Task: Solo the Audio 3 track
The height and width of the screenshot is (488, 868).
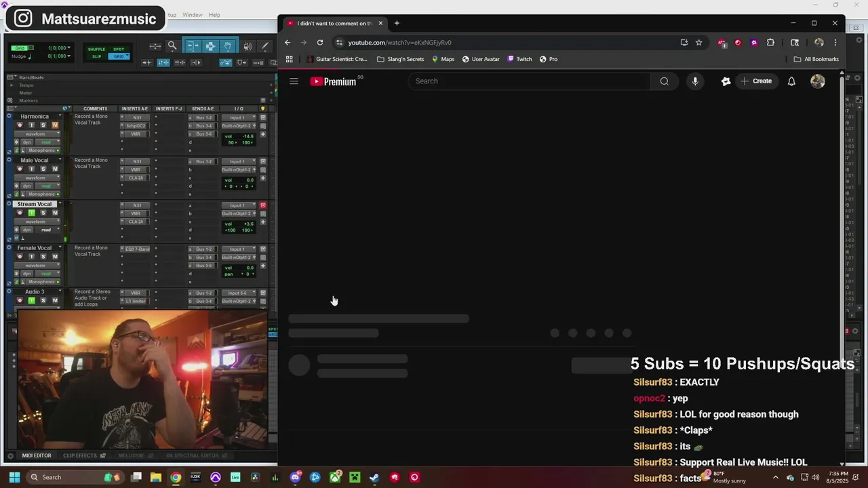Action: (x=43, y=300)
